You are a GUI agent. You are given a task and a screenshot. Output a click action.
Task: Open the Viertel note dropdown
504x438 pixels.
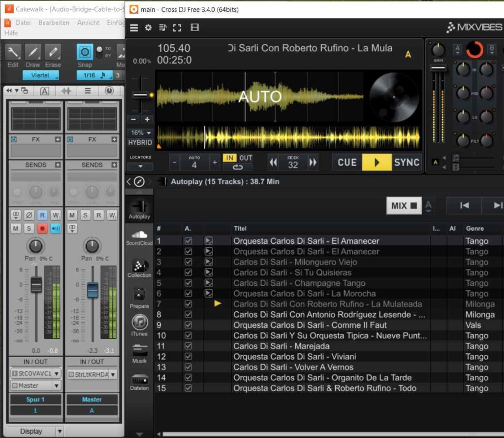coord(41,75)
